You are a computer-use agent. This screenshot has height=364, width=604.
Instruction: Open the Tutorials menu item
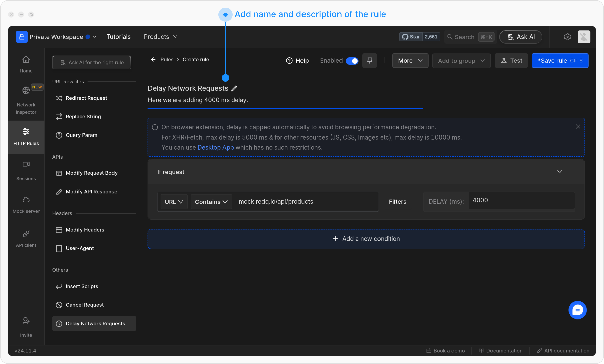coord(119,37)
